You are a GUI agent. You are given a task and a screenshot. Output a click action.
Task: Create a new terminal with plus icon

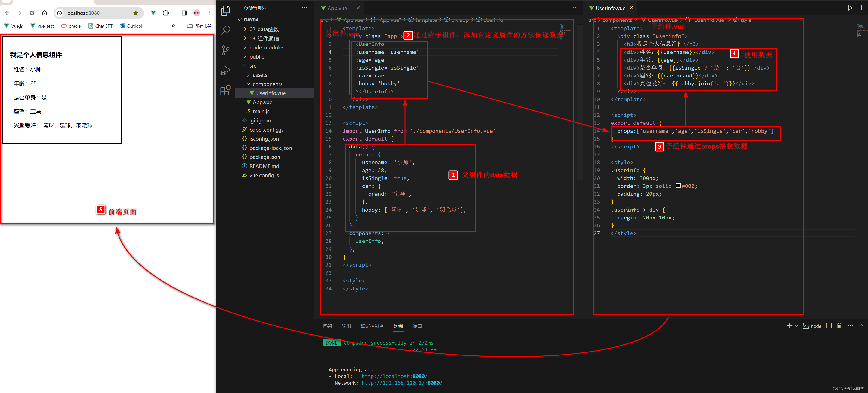coord(789,326)
